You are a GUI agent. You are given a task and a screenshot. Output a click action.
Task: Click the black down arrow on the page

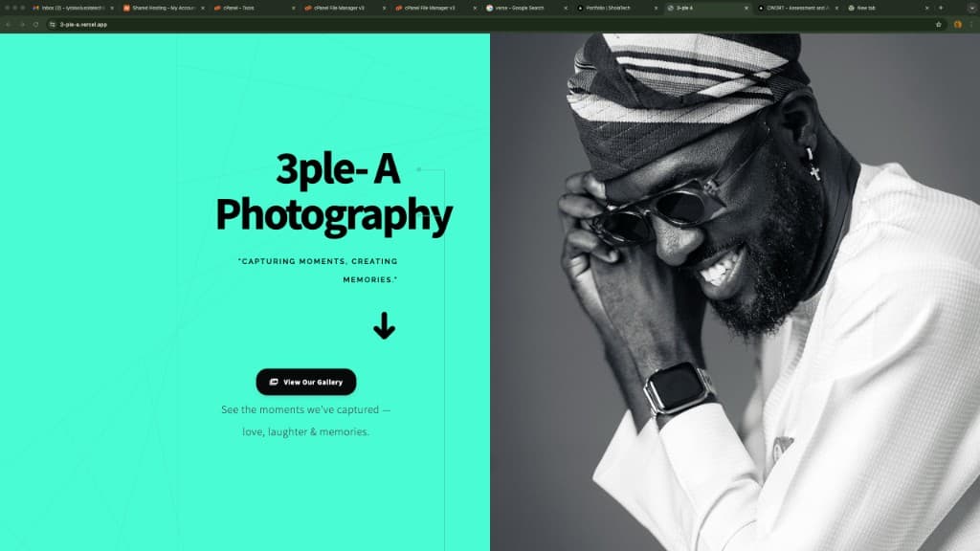[386, 325]
